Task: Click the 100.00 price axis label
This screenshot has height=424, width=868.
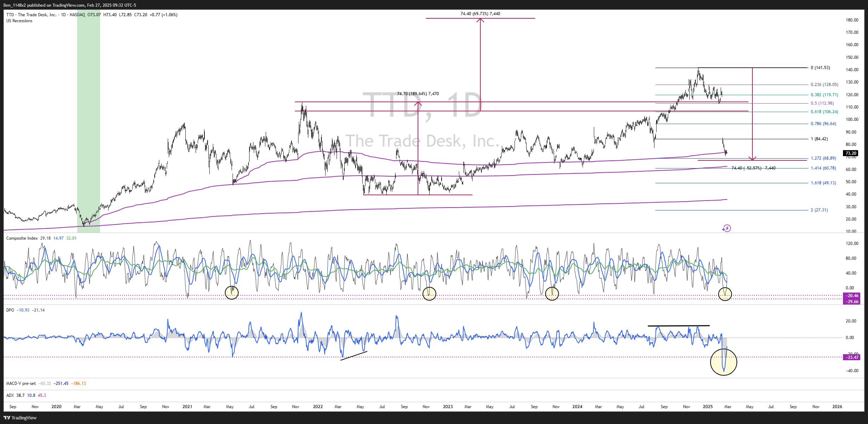Action: (852, 119)
